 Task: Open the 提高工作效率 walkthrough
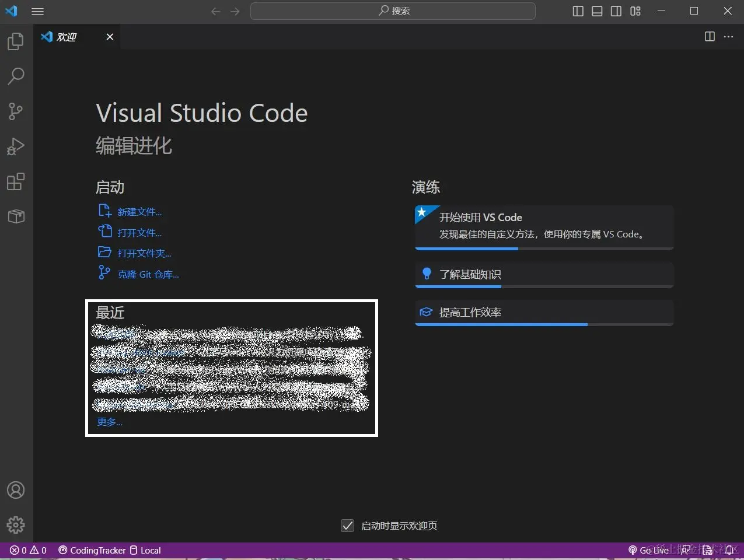pyautogui.click(x=544, y=313)
